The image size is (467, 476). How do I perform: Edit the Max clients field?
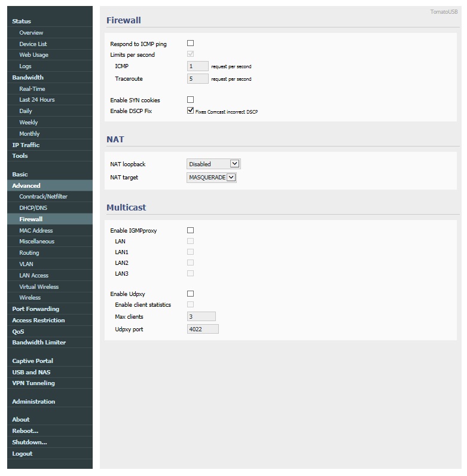(202, 316)
